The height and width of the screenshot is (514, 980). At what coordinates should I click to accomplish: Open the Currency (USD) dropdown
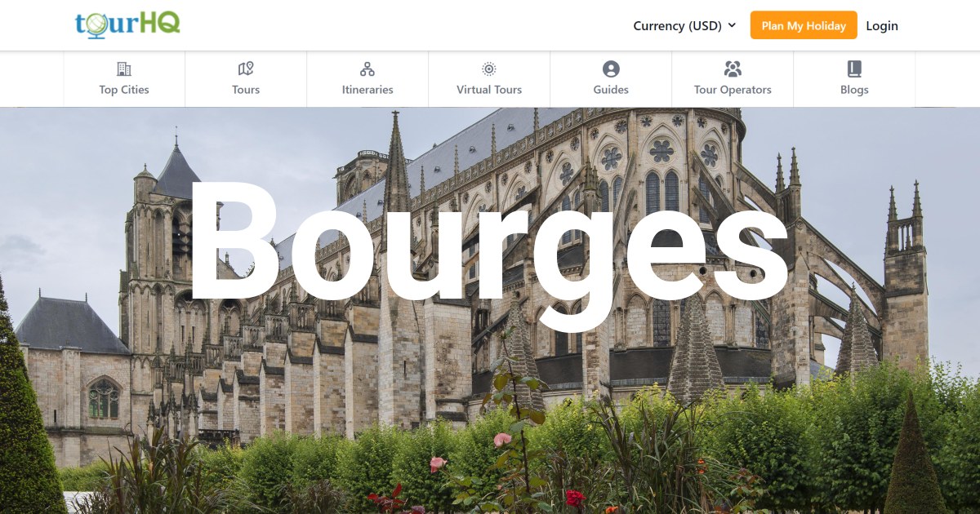pos(678,25)
